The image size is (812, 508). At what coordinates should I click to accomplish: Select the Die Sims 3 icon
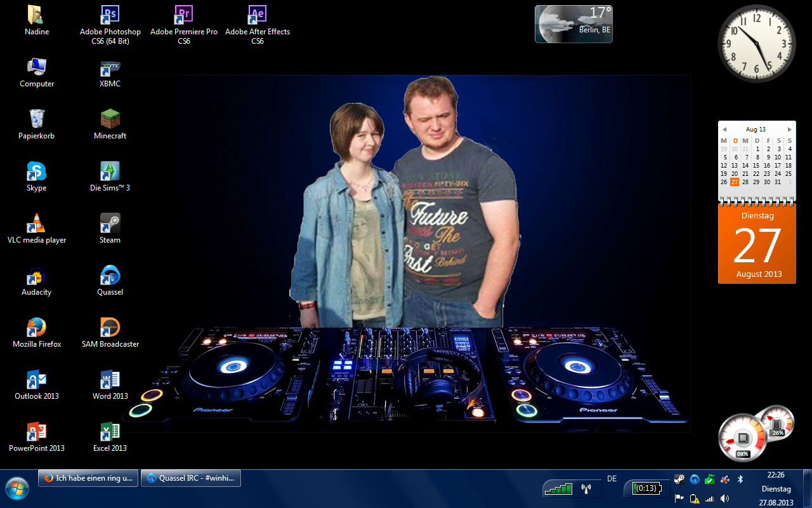pos(110,171)
